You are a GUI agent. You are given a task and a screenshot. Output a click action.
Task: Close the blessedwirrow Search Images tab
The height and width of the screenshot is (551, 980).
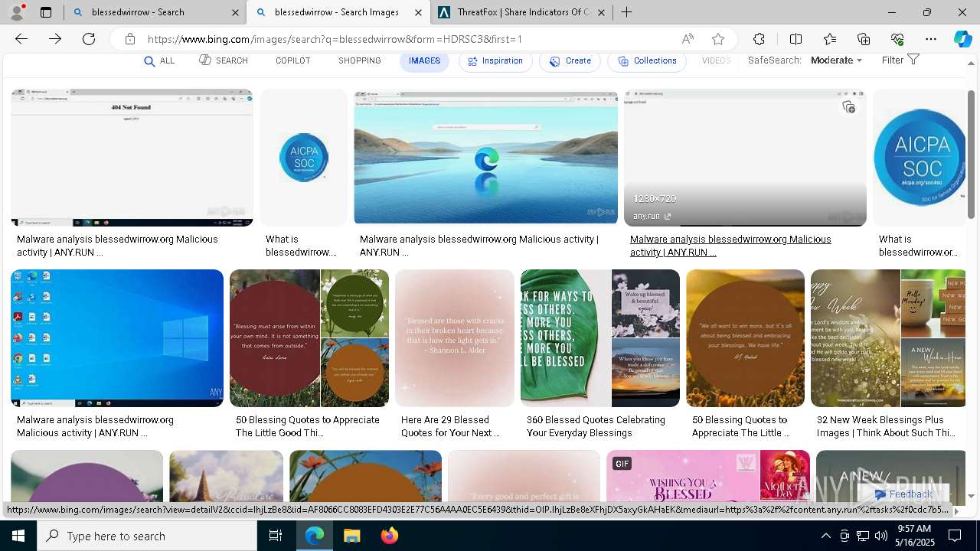419,12
